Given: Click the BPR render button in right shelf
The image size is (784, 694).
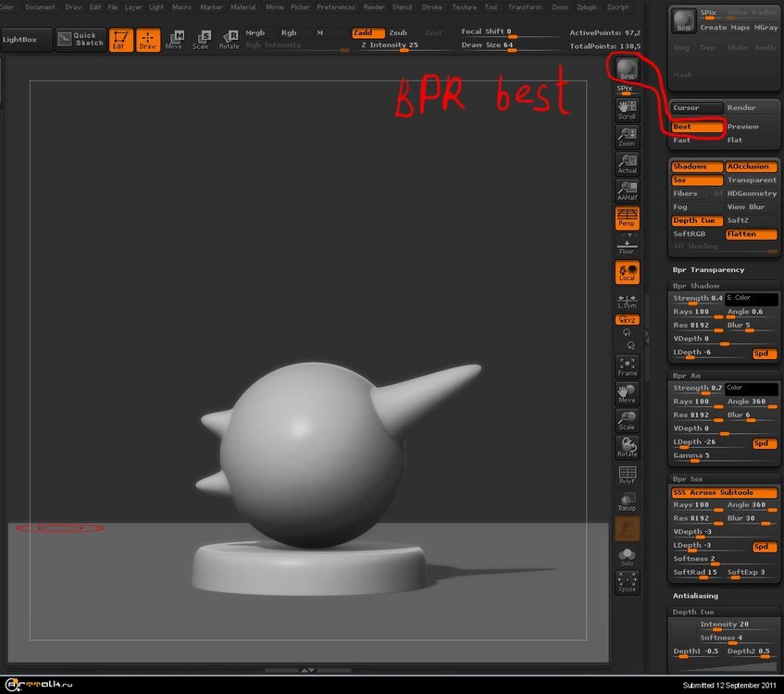Looking at the screenshot, I should coord(627,69).
